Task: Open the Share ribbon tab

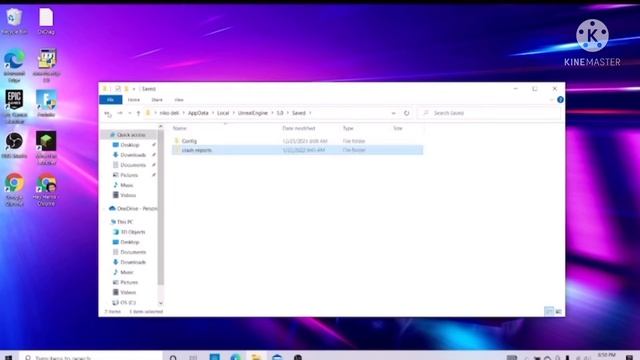Action: coord(157,100)
